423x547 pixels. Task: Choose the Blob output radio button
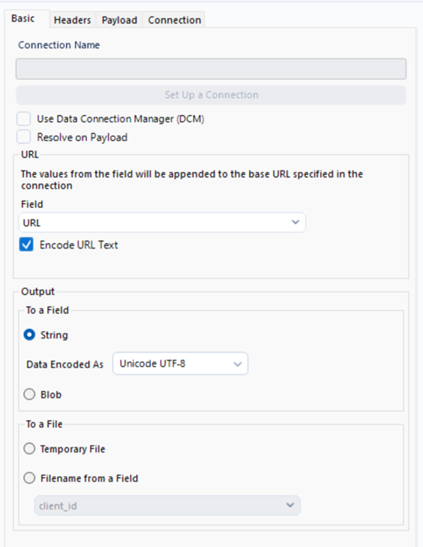pos(29,394)
